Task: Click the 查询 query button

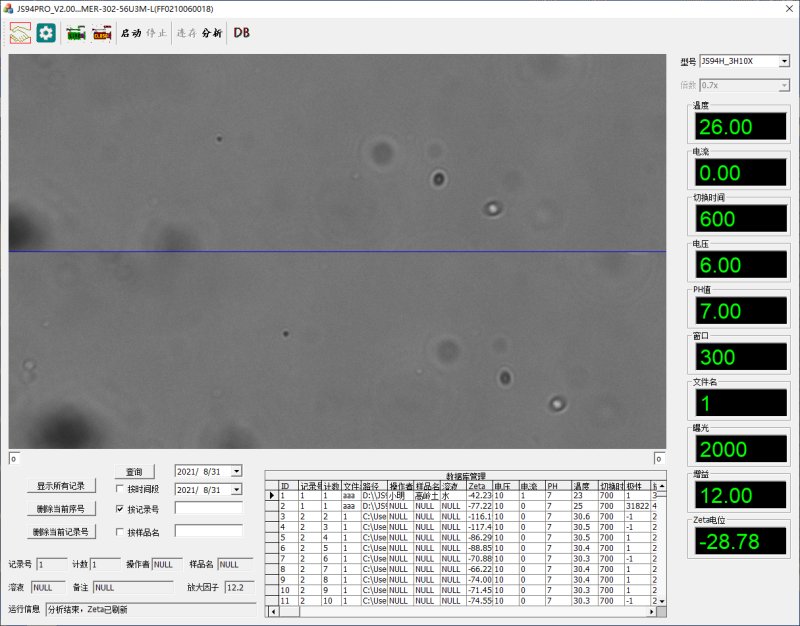Action: point(134,472)
